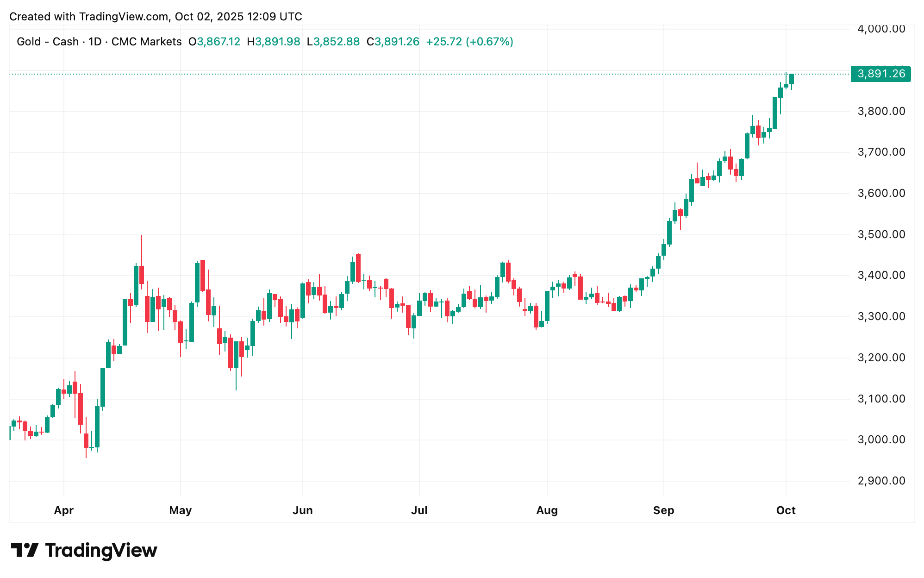Click the Aug label on time axis
The width and height of the screenshot is (924, 578).
point(547,510)
